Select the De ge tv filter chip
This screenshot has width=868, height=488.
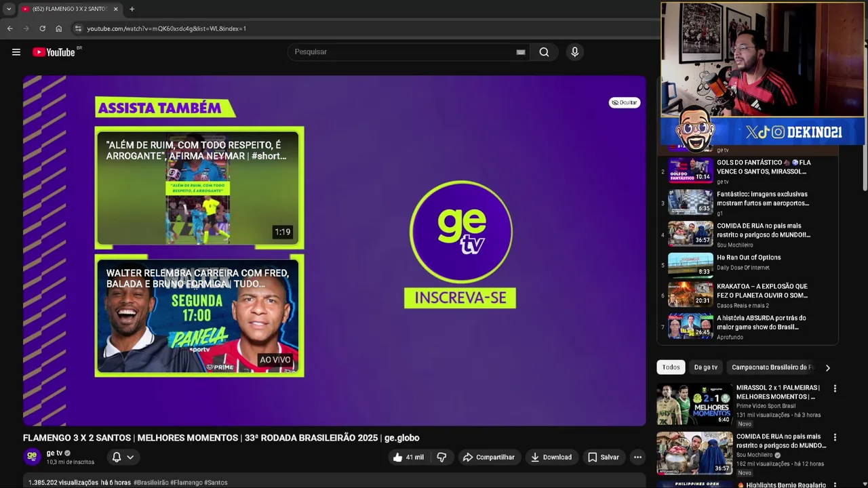click(x=705, y=367)
